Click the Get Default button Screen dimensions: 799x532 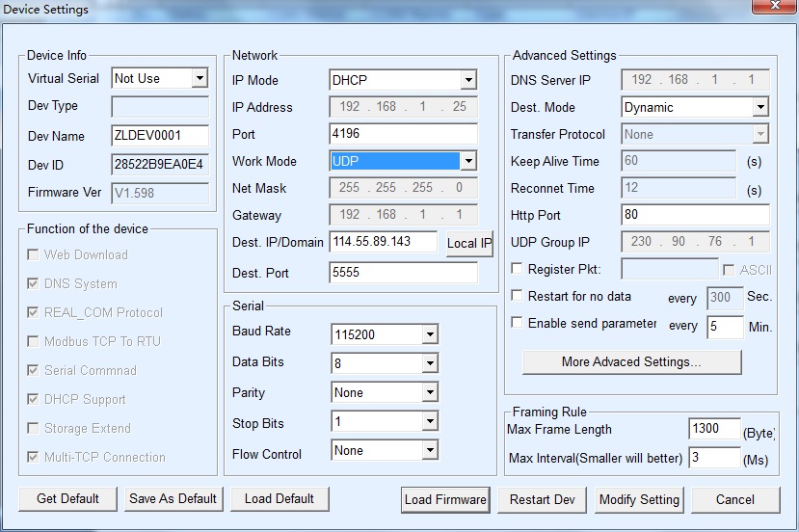point(67,498)
